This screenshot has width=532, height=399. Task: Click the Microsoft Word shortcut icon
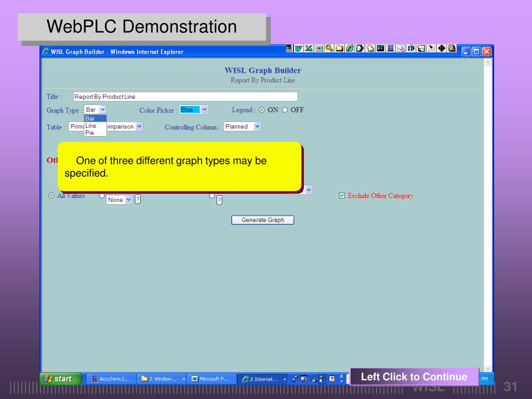tap(299, 48)
